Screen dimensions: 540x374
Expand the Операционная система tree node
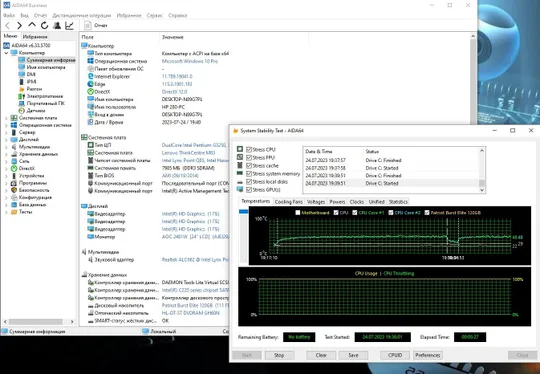6,125
